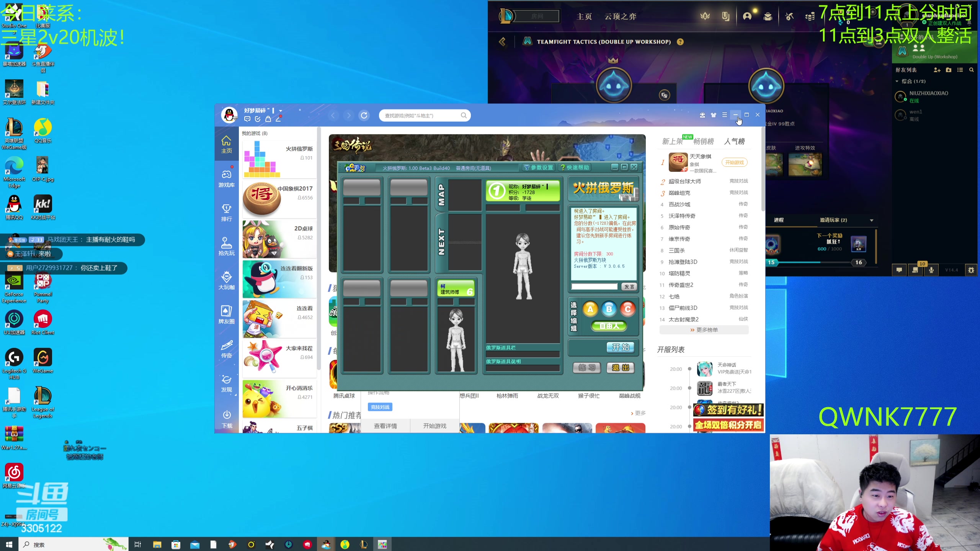This screenshot has width=980, height=551.
Task: Click the chat input box in Tetris room
Action: [594, 287]
